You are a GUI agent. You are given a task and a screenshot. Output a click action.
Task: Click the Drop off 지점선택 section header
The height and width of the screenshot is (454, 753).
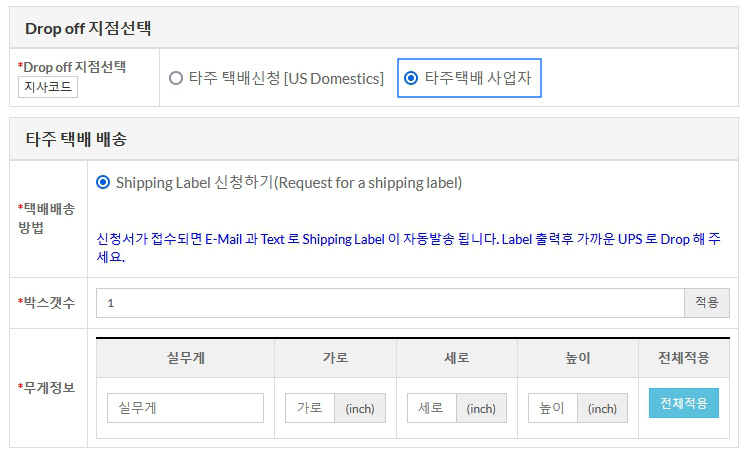88,28
